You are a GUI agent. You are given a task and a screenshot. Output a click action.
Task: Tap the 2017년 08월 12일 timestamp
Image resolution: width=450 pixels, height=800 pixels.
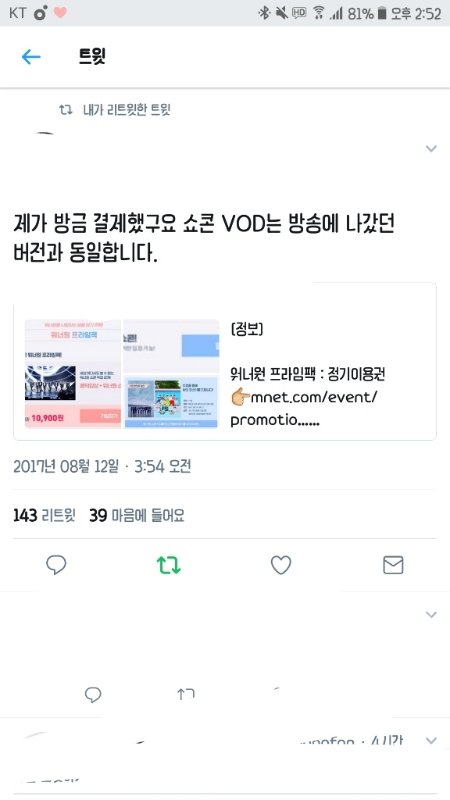66,466
